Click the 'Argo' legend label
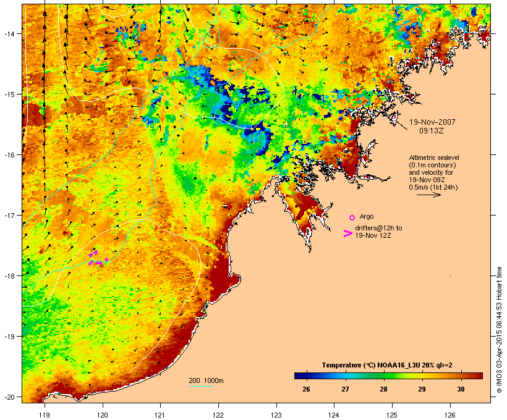Screen dimensions: 507x420 pyautogui.click(x=367, y=216)
